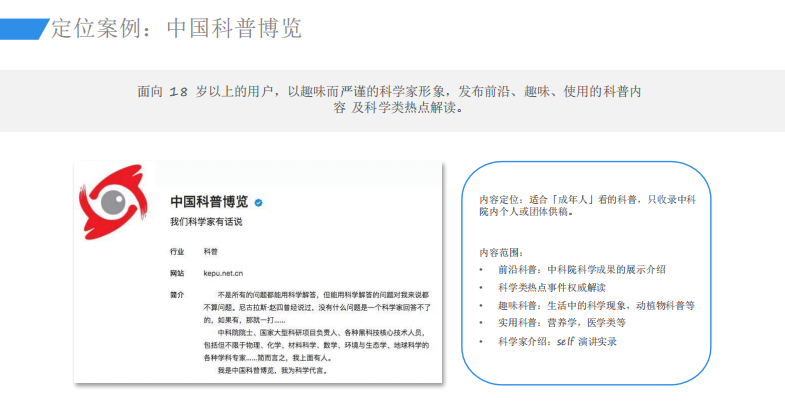Image resolution: width=785 pixels, height=411 pixels.
Task: Click the 行业 label in the profile
Action: 177,252
